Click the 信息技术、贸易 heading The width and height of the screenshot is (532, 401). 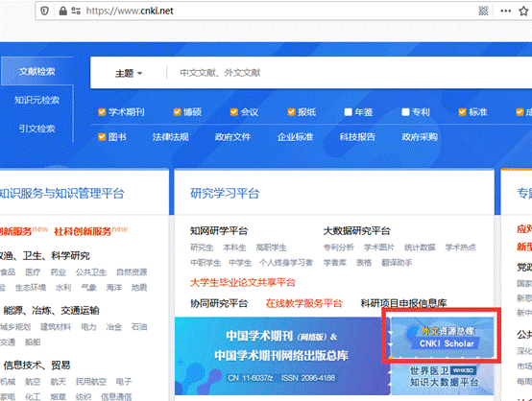[x=36, y=366]
